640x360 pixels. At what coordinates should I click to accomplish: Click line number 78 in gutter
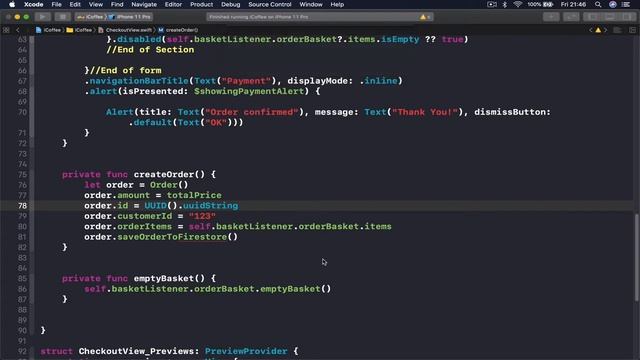pyautogui.click(x=22, y=206)
